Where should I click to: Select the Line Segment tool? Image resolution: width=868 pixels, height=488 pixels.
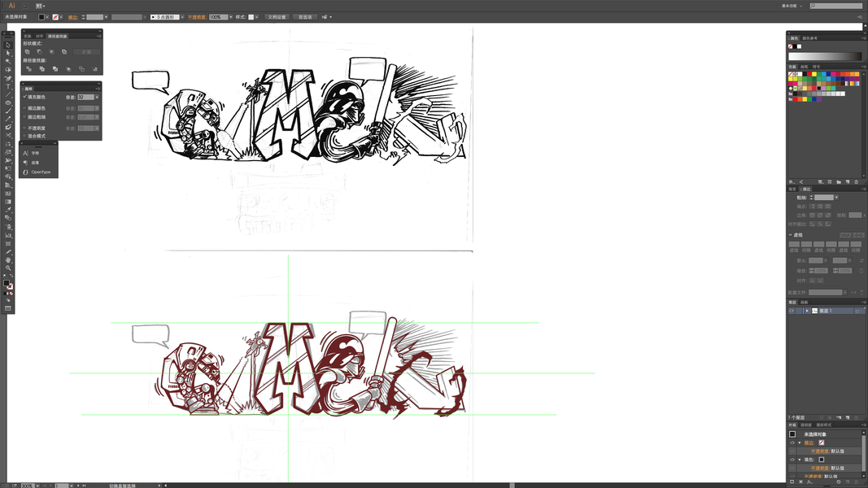(8, 94)
